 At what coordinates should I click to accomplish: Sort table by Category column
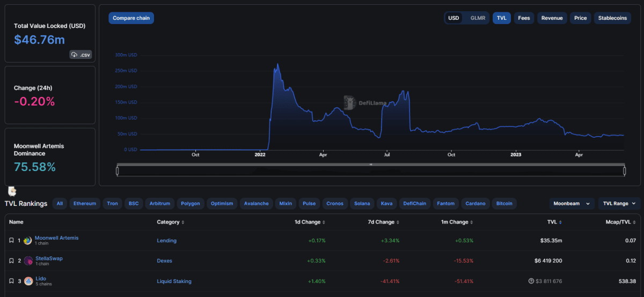(171, 222)
